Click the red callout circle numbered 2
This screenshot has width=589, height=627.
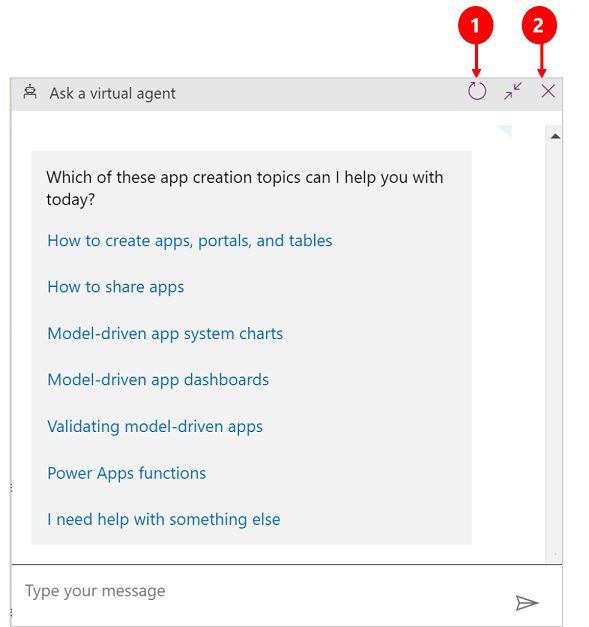539,25
